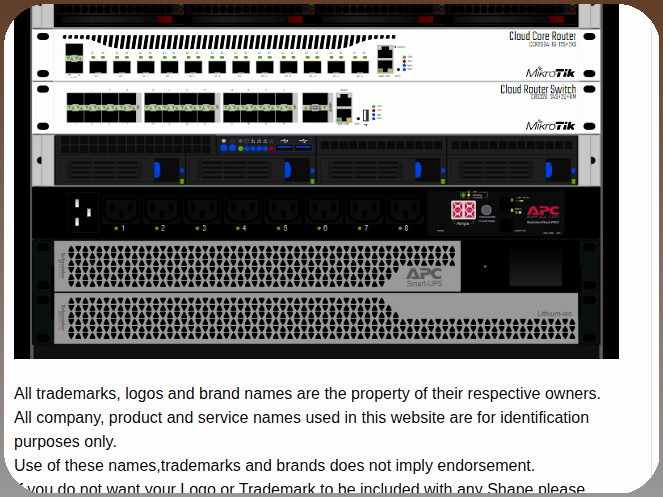Screen dimensions: 663x497
Task: Click the PDU power inlet socket
Action: [x=83, y=212]
